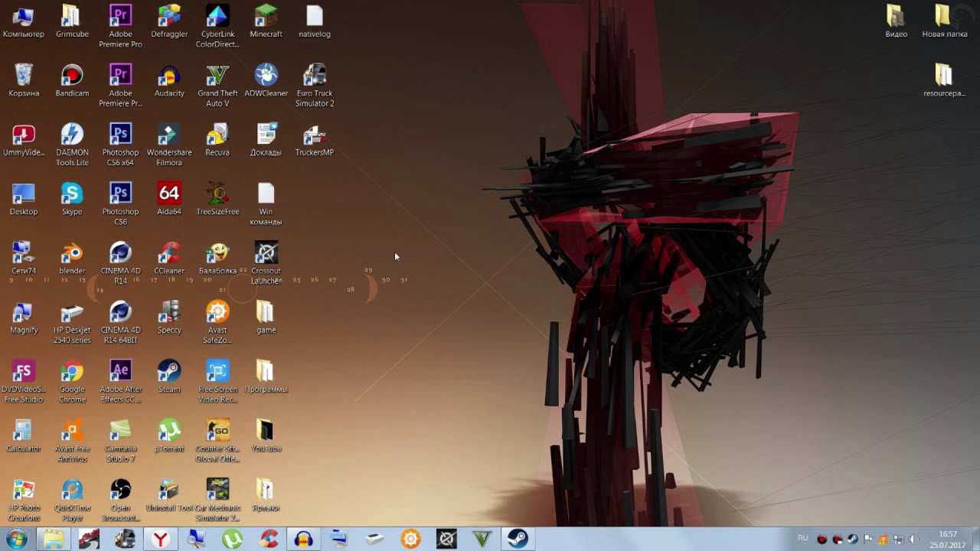Open AdwCleaner shortcut
The height and width of the screenshot is (551, 980).
[266, 81]
